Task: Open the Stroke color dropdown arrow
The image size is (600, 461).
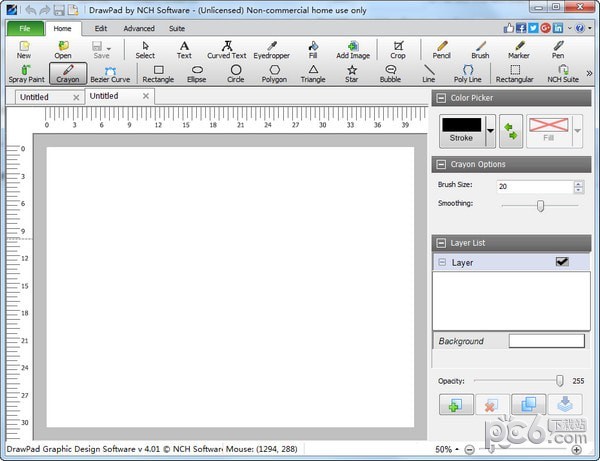Action: 490,131
